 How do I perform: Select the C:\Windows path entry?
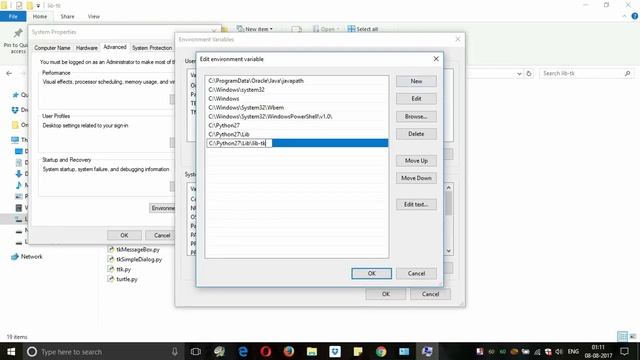[297, 98]
